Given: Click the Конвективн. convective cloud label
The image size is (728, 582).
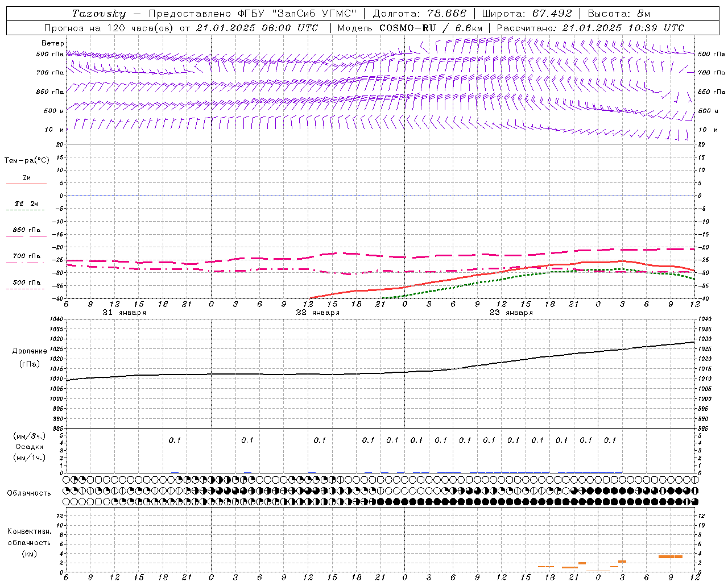Looking at the screenshot, I should coord(29,531).
